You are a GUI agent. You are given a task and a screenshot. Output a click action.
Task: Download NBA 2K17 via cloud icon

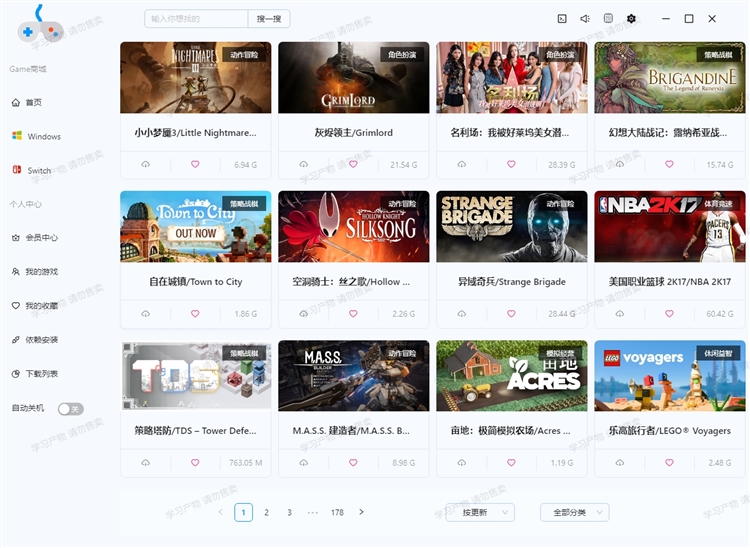[619, 314]
